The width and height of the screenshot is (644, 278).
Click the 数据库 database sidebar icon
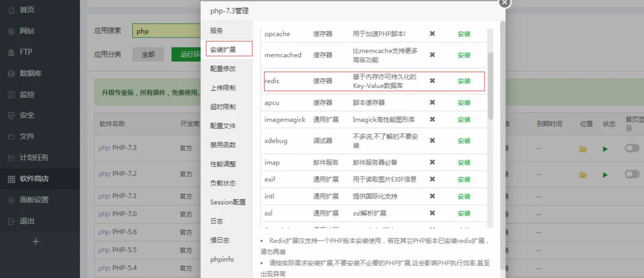point(12,74)
